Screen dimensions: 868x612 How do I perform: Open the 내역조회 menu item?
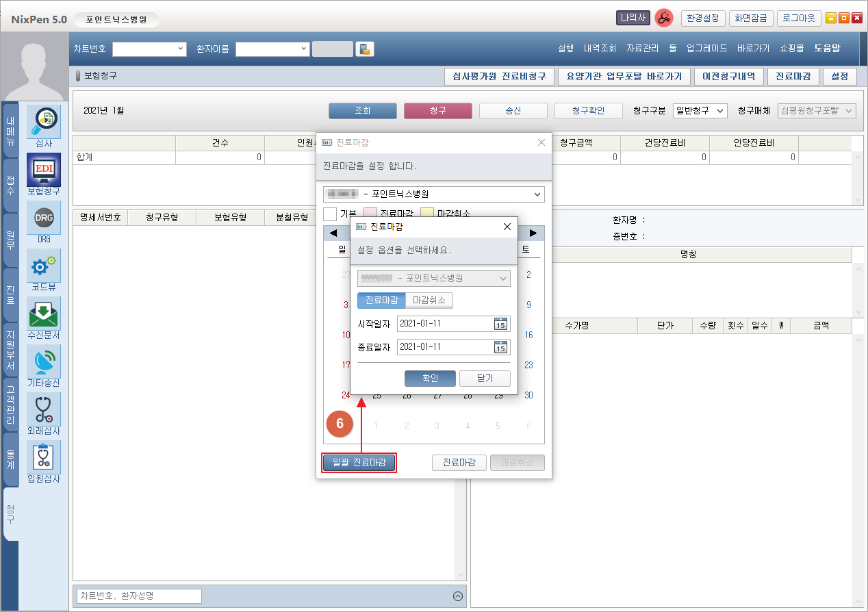click(600, 49)
